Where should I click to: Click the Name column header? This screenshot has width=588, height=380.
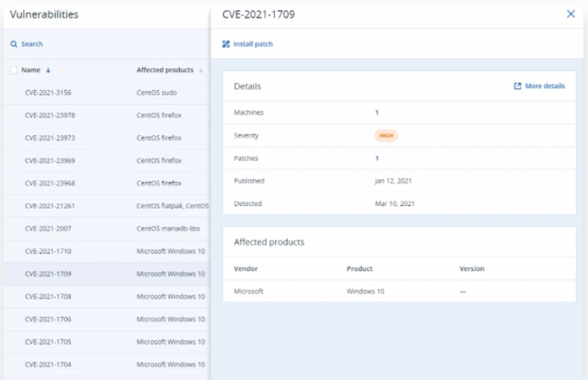tap(31, 70)
